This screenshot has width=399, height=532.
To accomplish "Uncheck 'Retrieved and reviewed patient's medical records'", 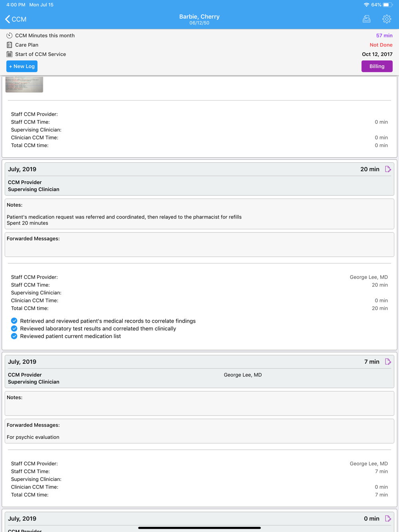I will click(14, 321).
